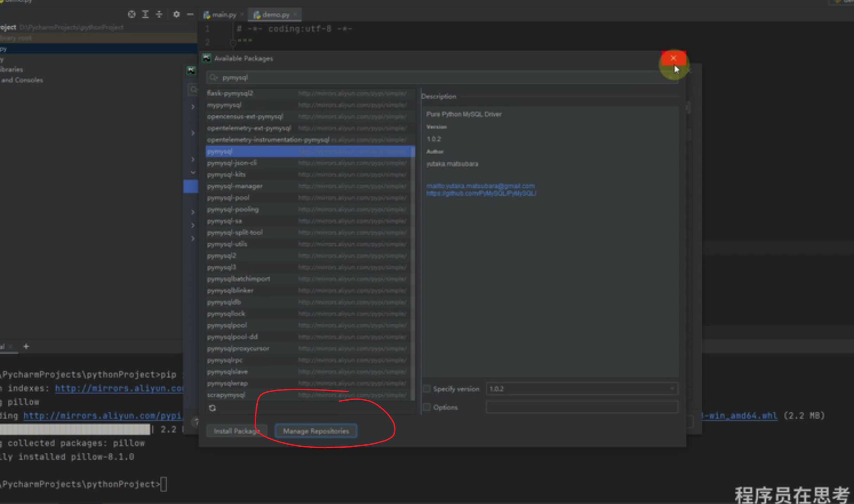Open the yutaka.matsubara mailto link
Screen dimensions: 854x504
pos(480,186)
